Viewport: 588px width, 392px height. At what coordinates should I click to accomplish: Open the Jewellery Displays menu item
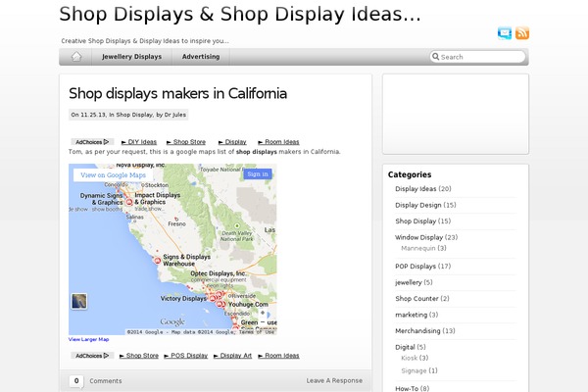(x=131, y=57)
